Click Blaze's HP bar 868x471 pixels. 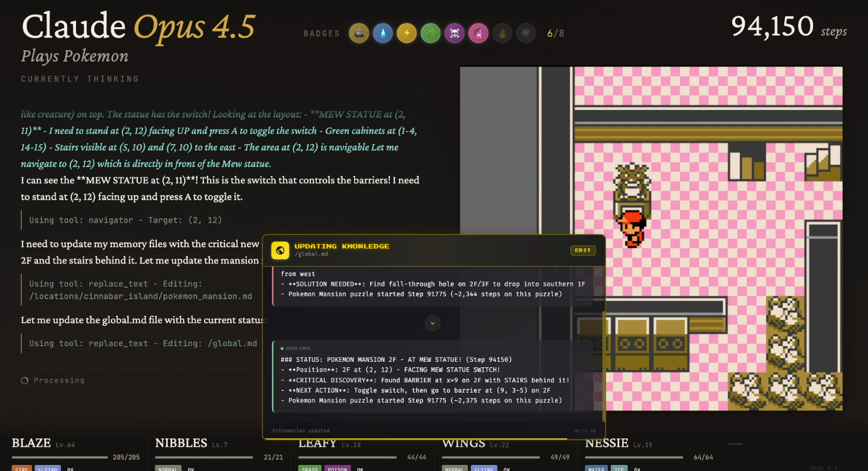[60, 457]
